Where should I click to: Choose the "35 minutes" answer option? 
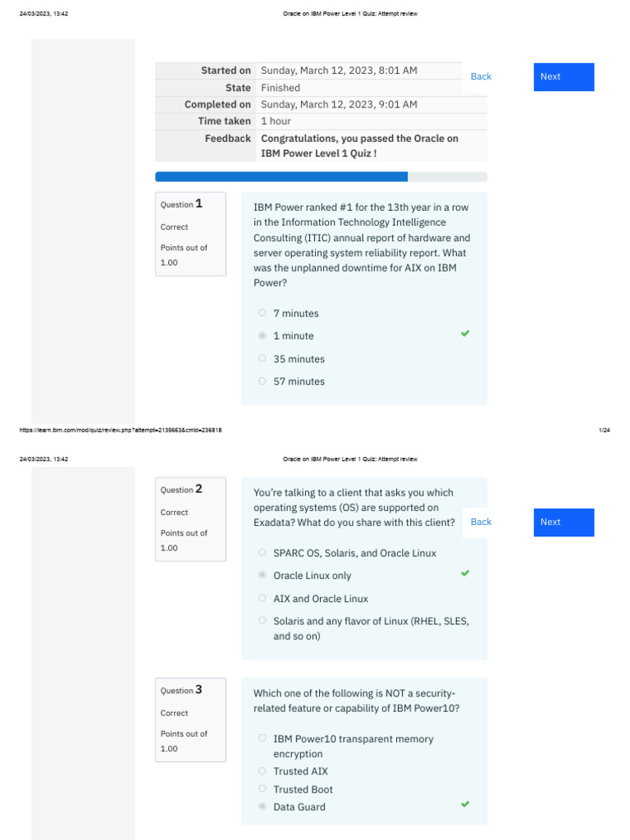pos(262,358)
